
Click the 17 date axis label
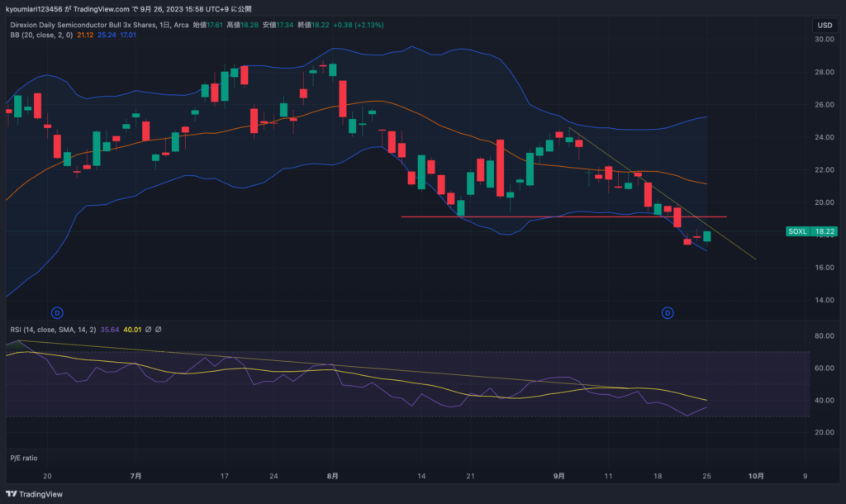coord(225,476)
